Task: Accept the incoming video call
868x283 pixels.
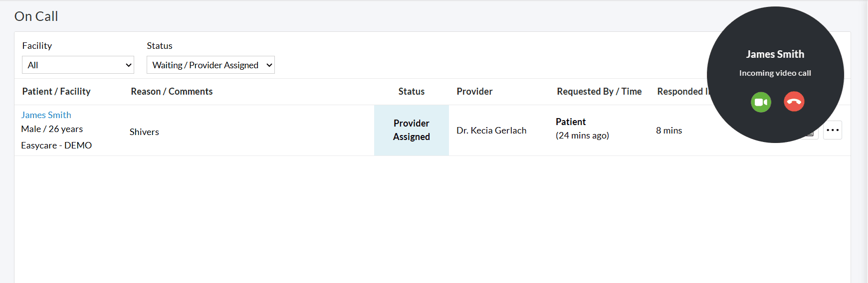Action: 761,102
